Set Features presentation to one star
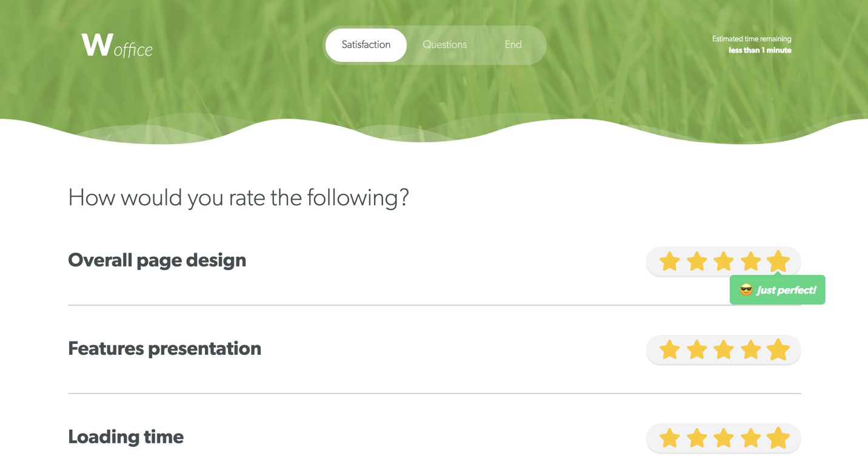This screenshot has width=868, height=456. tap(669, 350)
